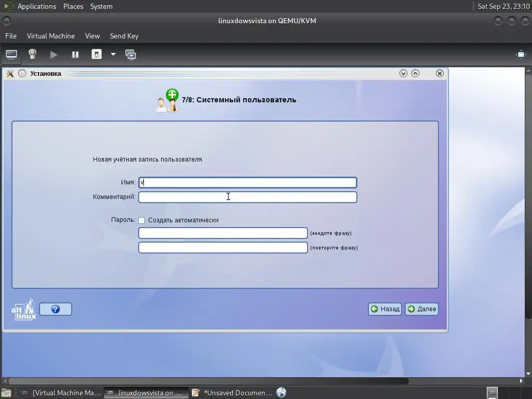
Task: Open the Applications menu in top panel
Action: pos(37,6)
